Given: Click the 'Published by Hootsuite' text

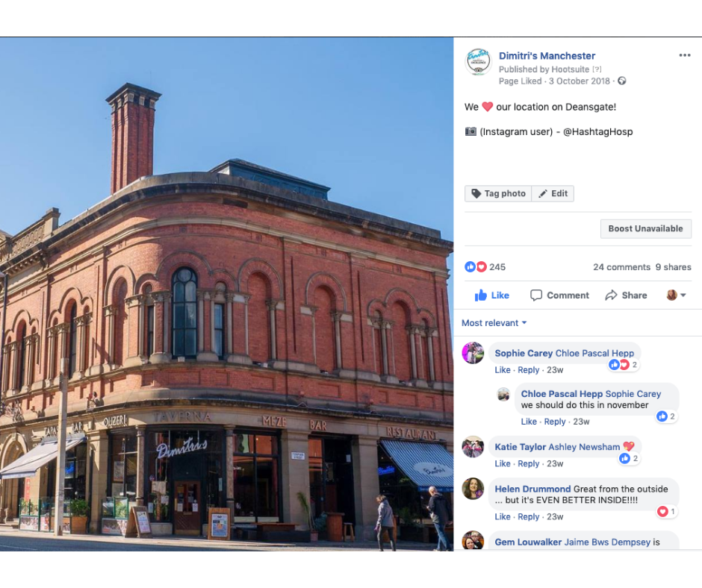Looking at the screenshot, I should (x=544, y=69).
